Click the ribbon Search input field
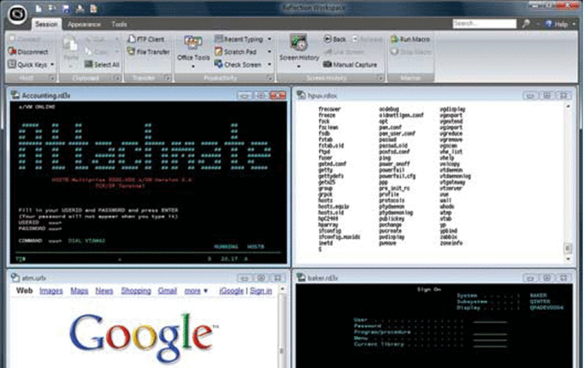Image resolution: width=588 pixels, height=368 pixels. (x=484, y=24)
